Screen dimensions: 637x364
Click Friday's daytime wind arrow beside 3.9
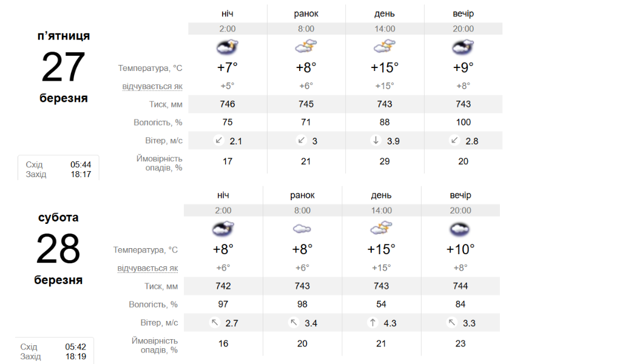point(376,140)
